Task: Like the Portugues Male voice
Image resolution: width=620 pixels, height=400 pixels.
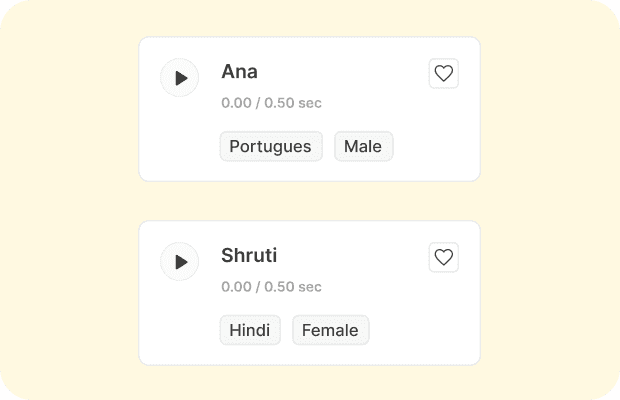Action: [444, 74]
